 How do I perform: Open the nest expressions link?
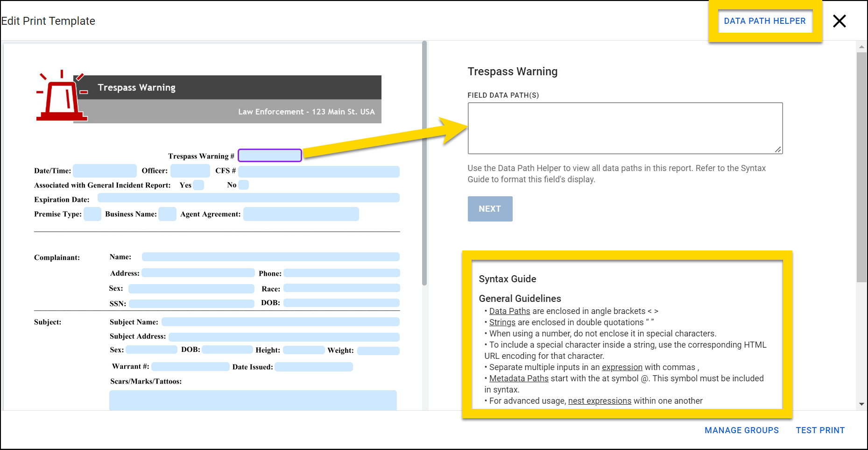[600, 400]
